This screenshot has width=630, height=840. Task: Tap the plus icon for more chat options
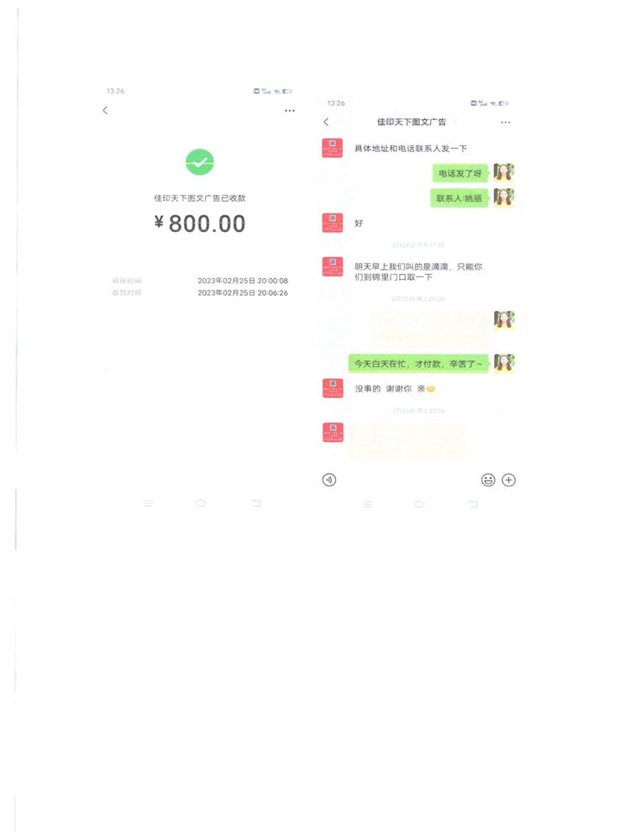(509, 480)
